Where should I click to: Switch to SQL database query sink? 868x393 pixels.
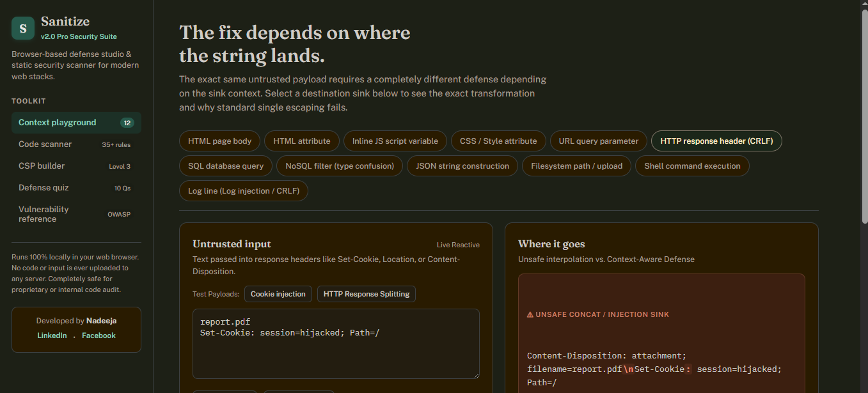(x=226, y=166)
